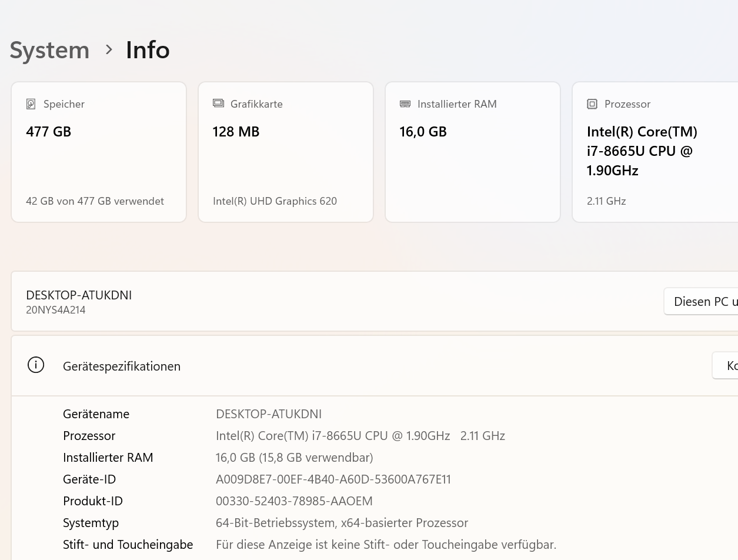Go back to System in breadcrumb
The image size is (738, 560).
tap(49, 50)
